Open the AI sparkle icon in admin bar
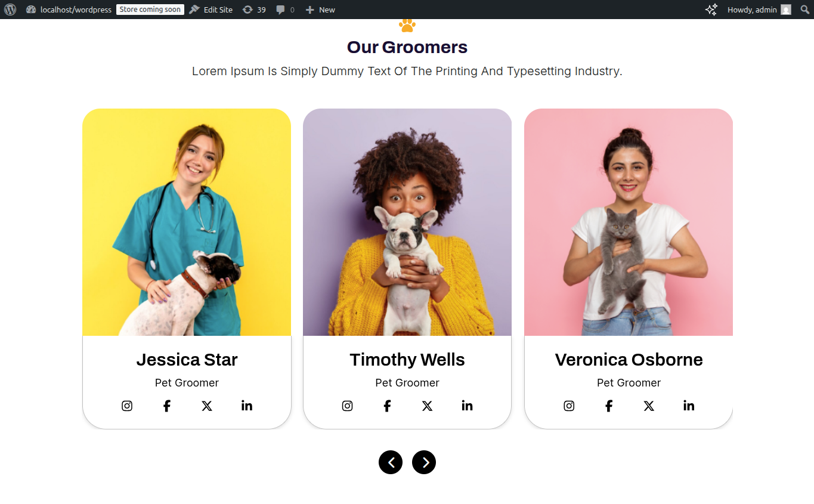 click(x=711, y=10)
